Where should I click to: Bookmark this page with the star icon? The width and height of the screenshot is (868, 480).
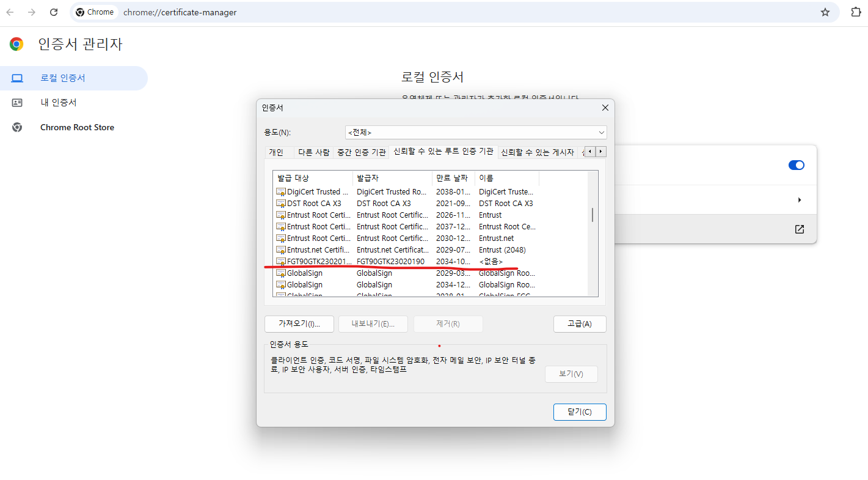pyautogui.click(x=825, y=12)
